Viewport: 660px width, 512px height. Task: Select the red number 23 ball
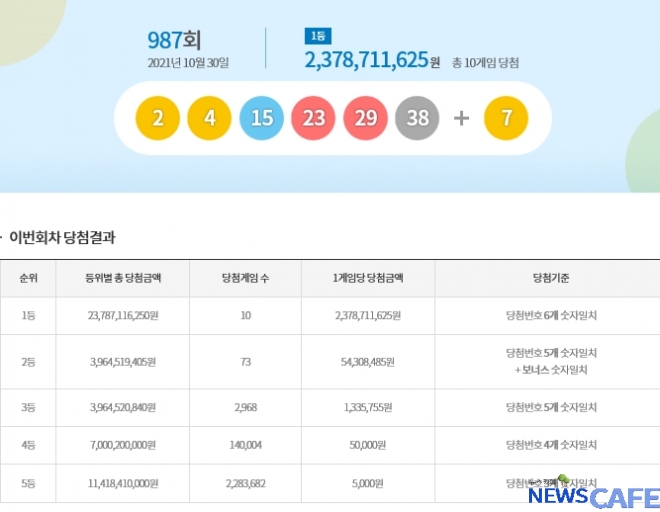point(314,118)
